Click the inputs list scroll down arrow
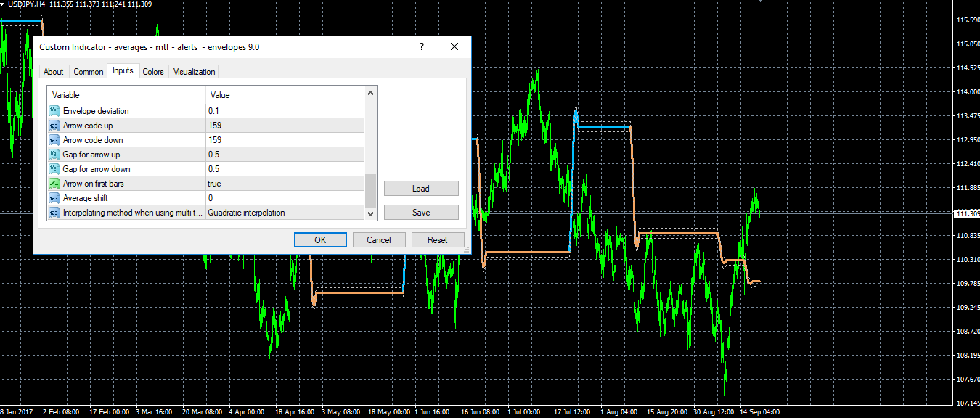This screenshot has height=418, width=980. coord(371,214)
